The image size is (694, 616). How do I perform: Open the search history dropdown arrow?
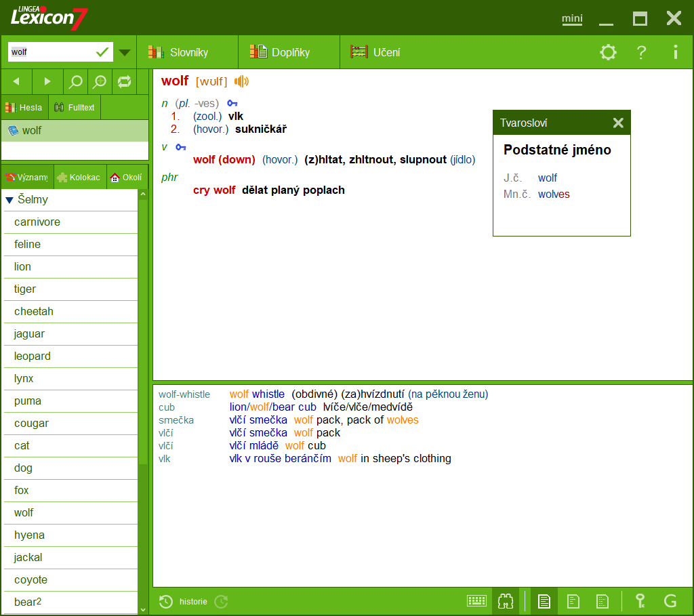click(x=125, y=53)
